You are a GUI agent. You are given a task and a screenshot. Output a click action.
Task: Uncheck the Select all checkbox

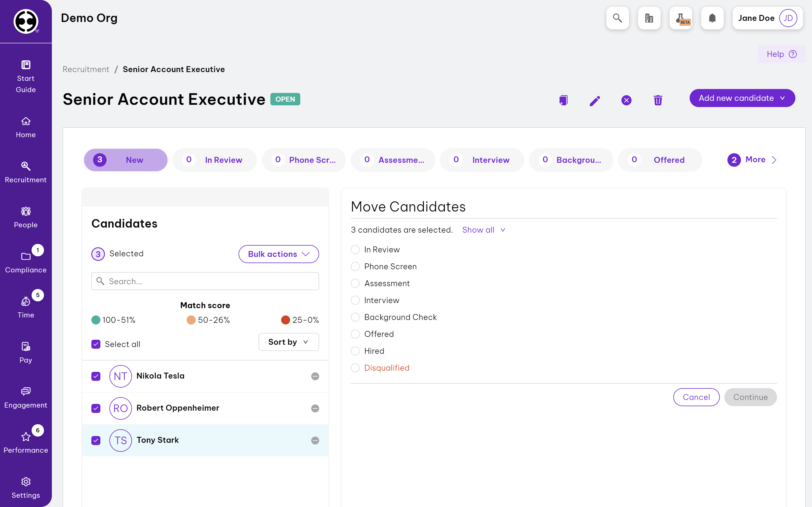[x=96, y=344]
